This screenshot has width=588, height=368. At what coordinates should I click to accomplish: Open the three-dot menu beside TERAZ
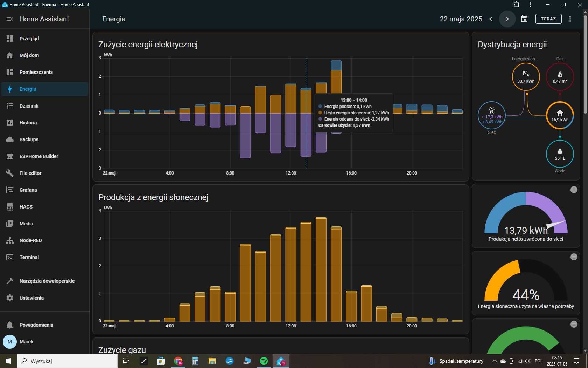click(x=570, y=19)
